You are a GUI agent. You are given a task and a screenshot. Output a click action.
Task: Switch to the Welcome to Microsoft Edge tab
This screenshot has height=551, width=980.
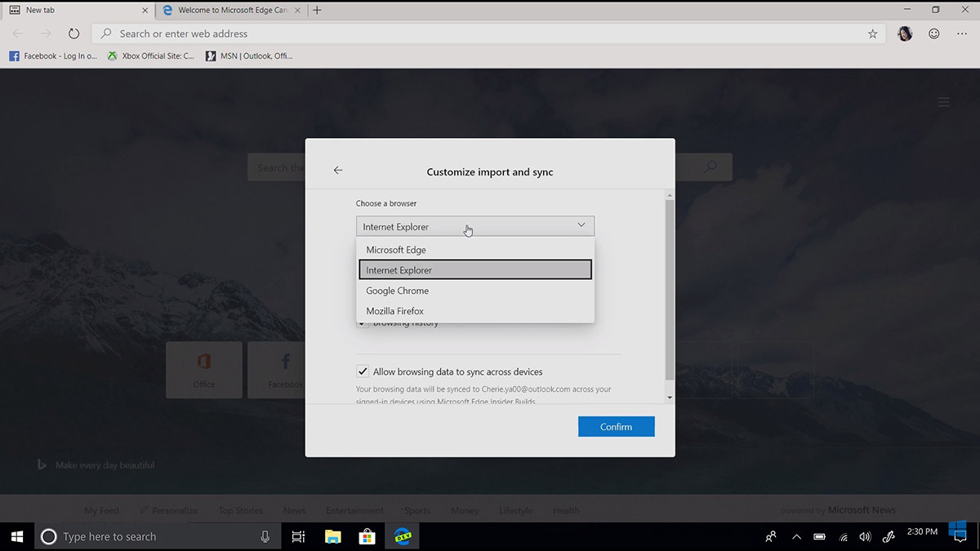[x=227, y=11]
